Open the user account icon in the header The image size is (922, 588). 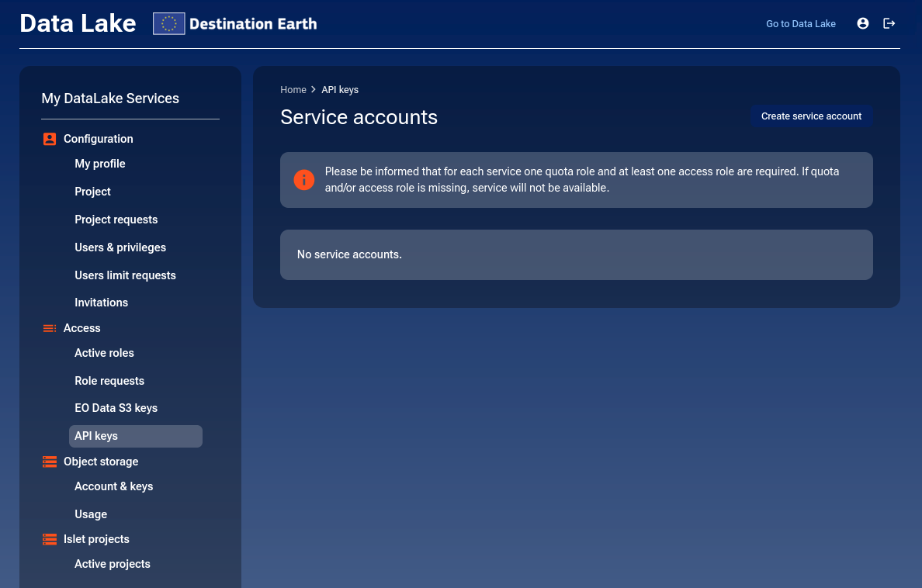point(863,23)
